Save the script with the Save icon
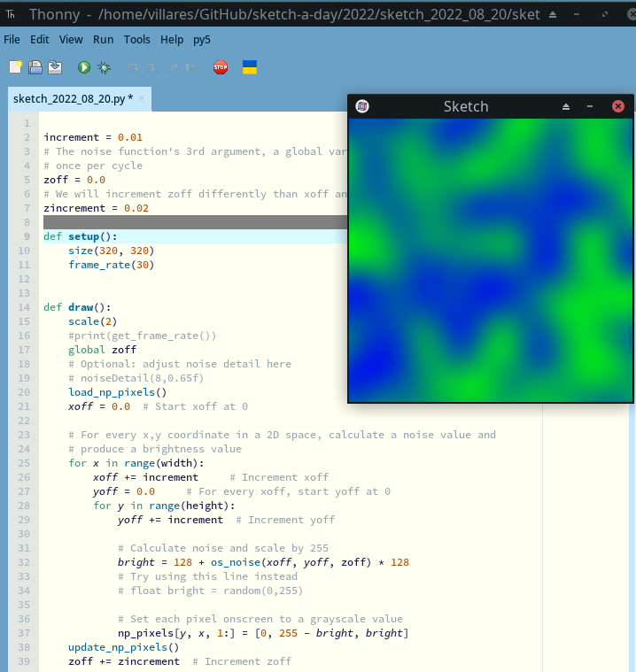Viewport: 636px width, 672px height. [x=55, y=67]
